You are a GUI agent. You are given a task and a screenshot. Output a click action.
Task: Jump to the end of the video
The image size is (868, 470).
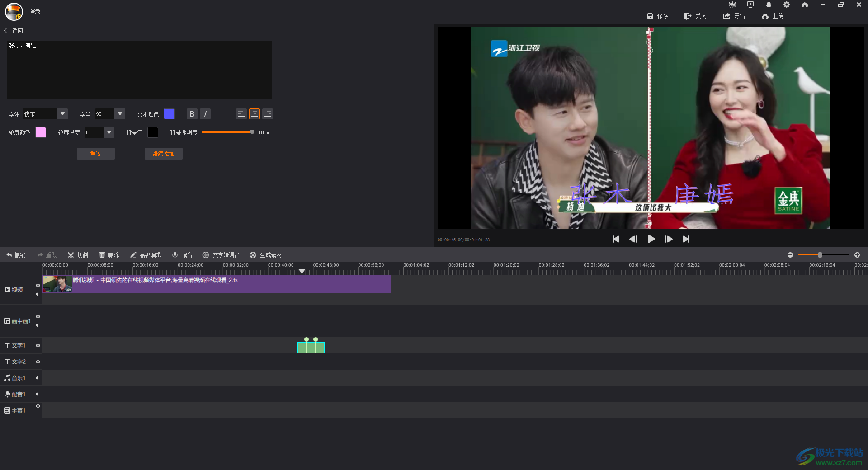pos(686,239)
